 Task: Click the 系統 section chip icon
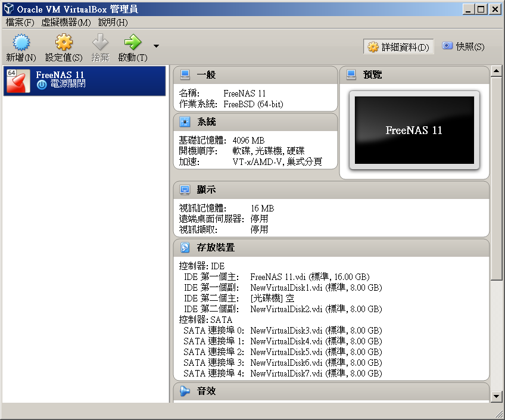tap(185, 122)
